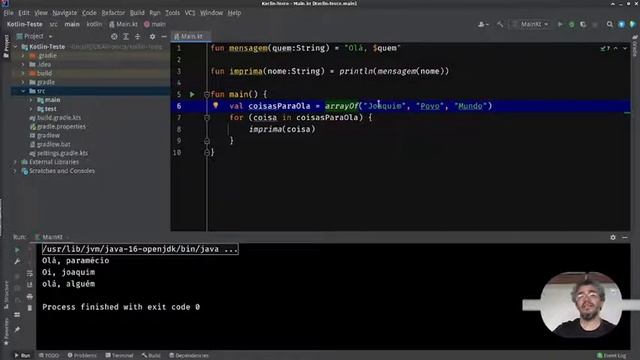Open the MainKt run configuration dropdown

point(530,24)
